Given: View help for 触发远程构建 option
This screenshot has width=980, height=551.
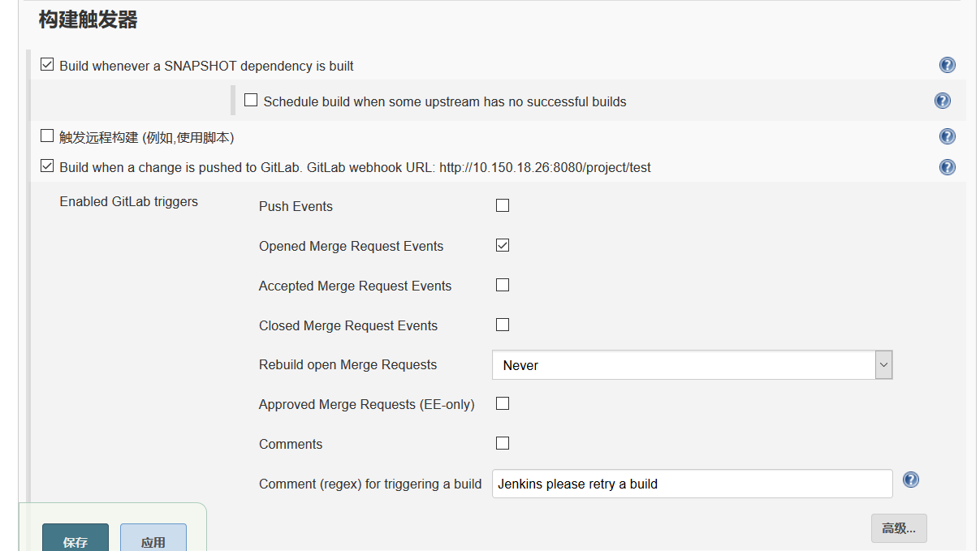Looking at the screenshot, I should tap(947, 136).
